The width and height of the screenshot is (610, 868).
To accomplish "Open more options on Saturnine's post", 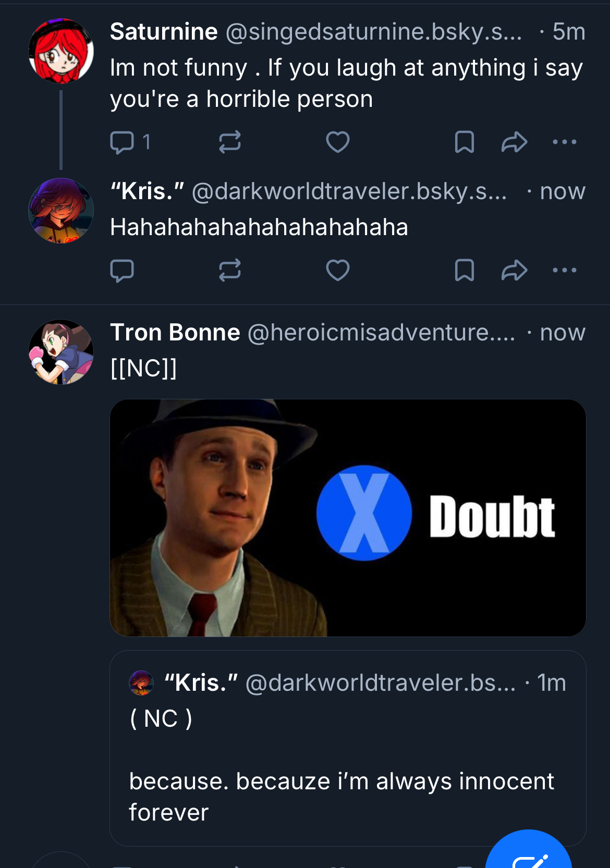I will [564, 142].
